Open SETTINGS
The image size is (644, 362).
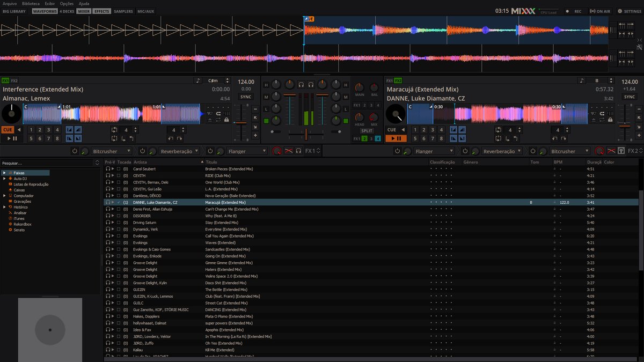pos(629,11)
